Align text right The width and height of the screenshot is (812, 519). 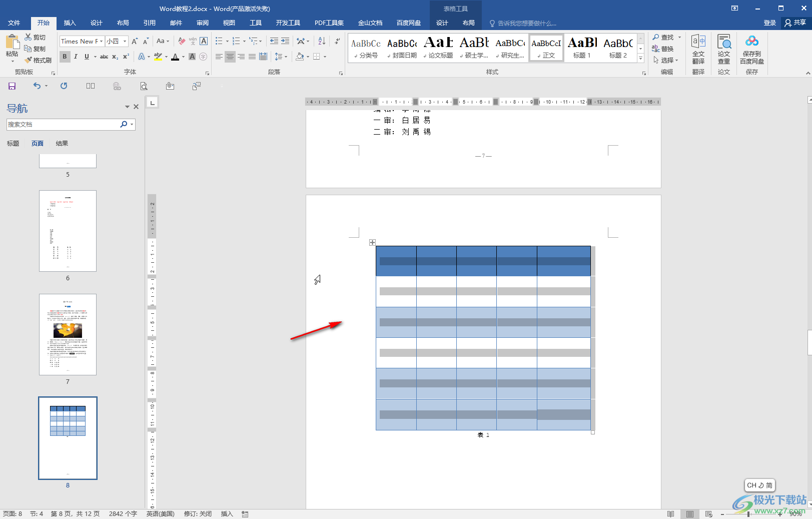[241, 57]
